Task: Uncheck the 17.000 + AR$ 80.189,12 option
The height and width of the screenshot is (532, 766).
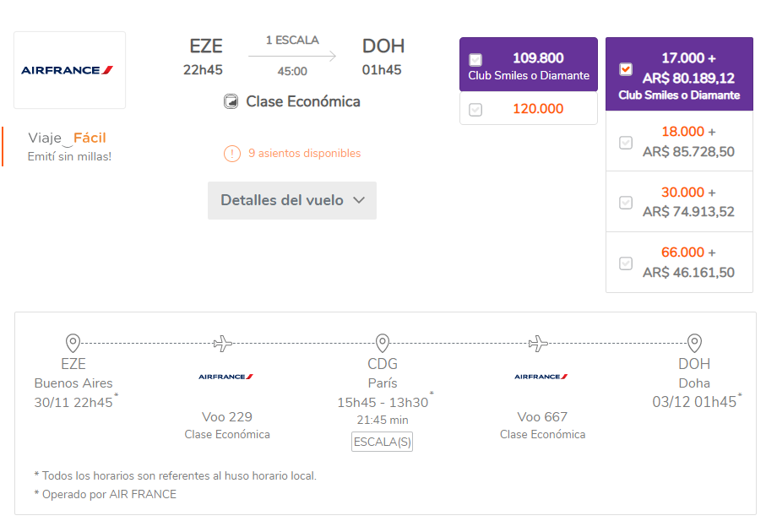Action: tap(626, 69)
